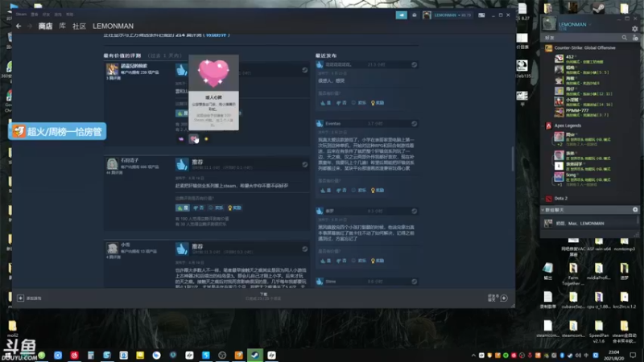The width and height of the screenshot is (644, 362).
Task: Open the Steam app on the taskbar
Action: click(x=254, y=355)
